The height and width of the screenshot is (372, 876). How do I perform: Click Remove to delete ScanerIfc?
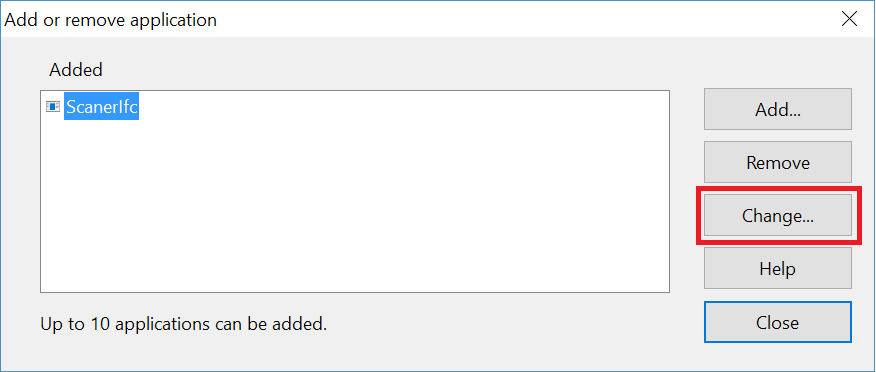tap(778, 163)
